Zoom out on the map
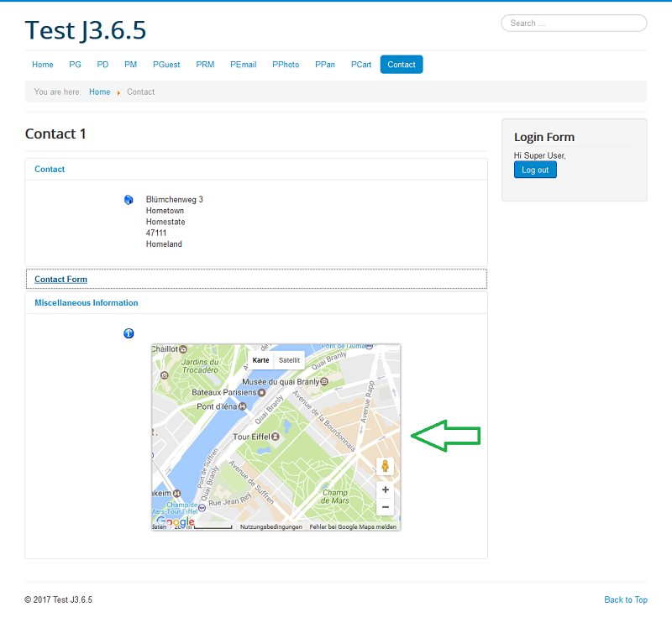The height and width of the screenshot is (623, 672). [385, 507]
